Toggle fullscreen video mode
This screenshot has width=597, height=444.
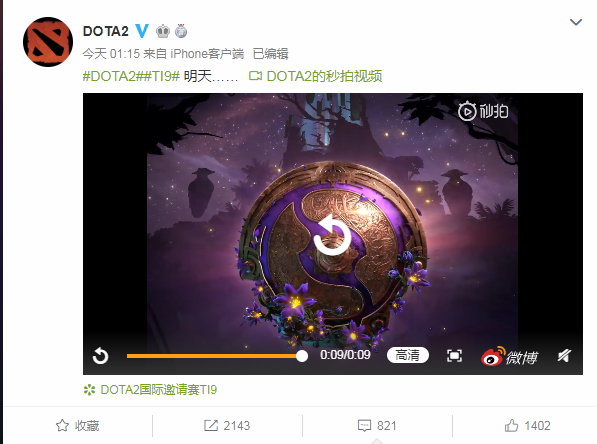pyautogui.click(x=454, y=356)
